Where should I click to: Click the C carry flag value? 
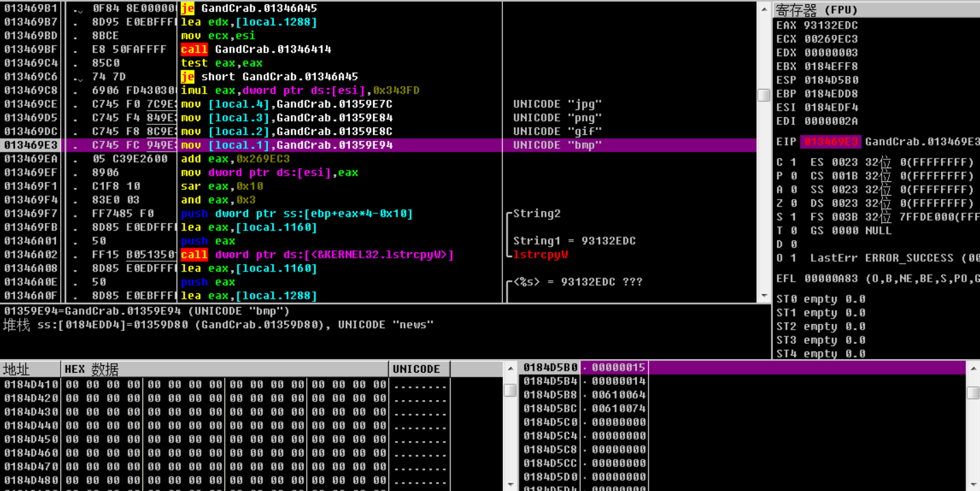click(x=793, y=162)
